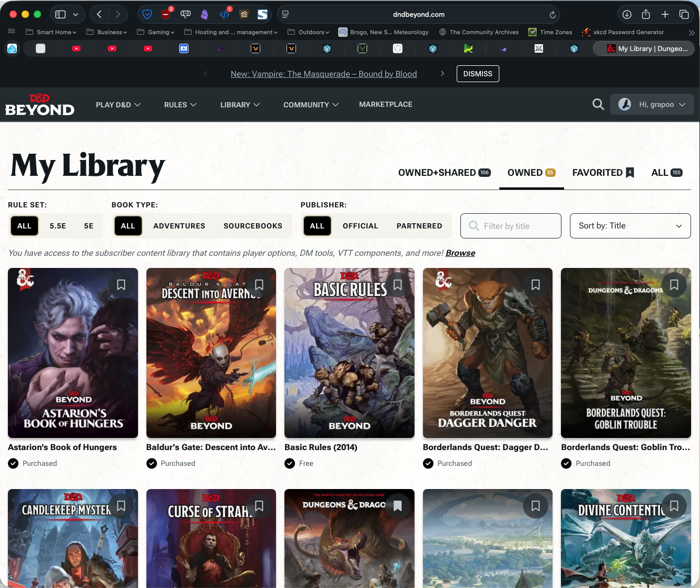Click the Browse link
This screenshot has height=588, width=700.
point(460,253)
